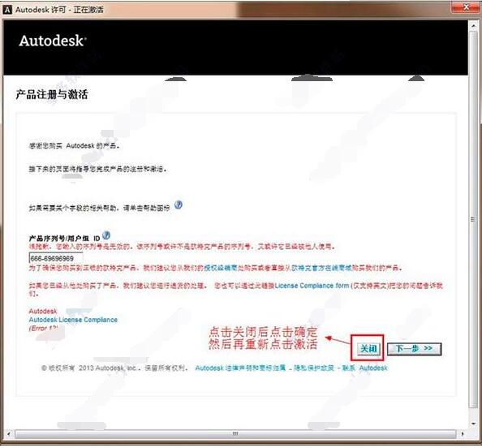Screen dimensions: 482x448
Task: Open the authorized reseller link in the red text
Action: click(x=221, y=268)
